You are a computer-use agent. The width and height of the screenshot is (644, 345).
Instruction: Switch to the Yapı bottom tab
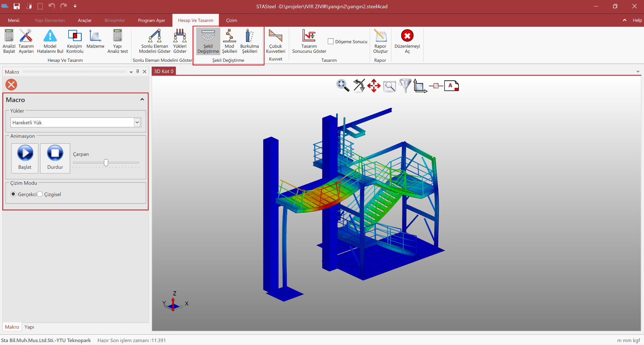pyautogui.click(x=29, y=327)
